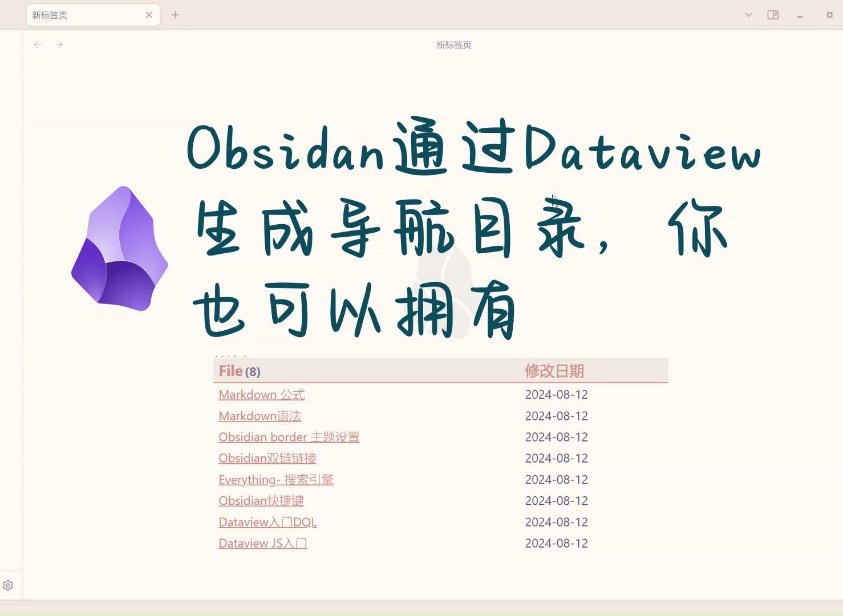Image resolution: width=843 pixels, height=616 pixels.
Task: Minimize the Obsidian window
Action: point(800,16)
